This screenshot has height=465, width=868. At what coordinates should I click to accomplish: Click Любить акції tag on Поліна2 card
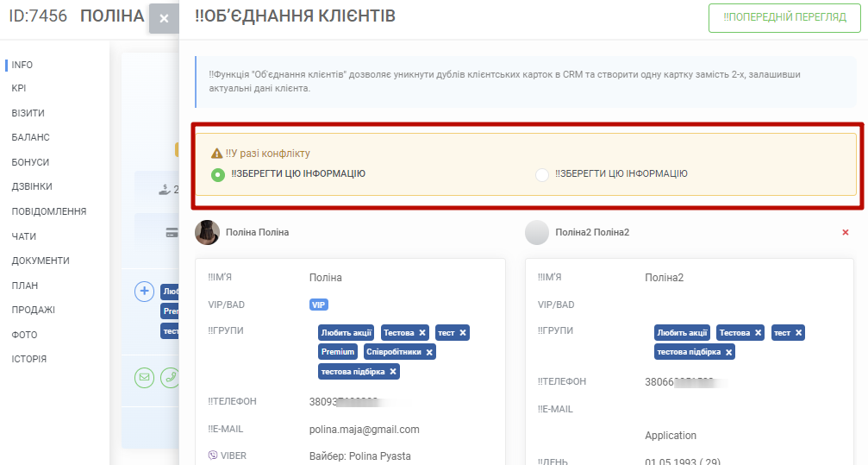(x=682, y=333)
